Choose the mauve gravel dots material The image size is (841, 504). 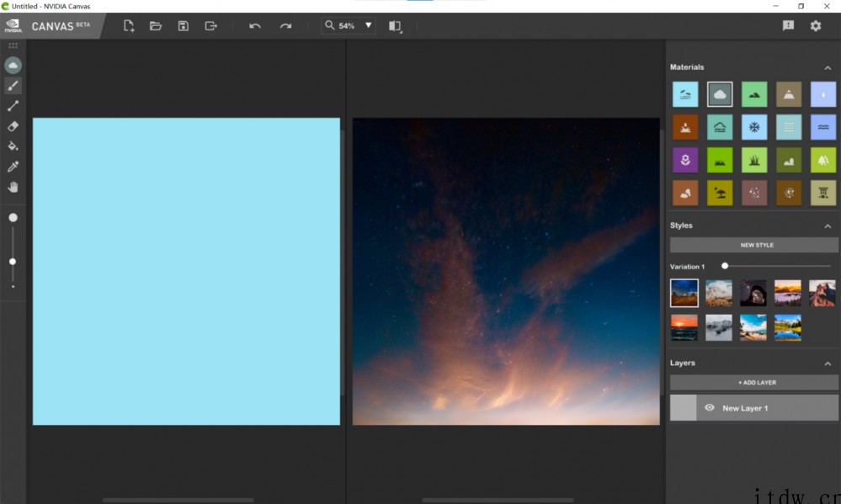[x=754, y=193]
